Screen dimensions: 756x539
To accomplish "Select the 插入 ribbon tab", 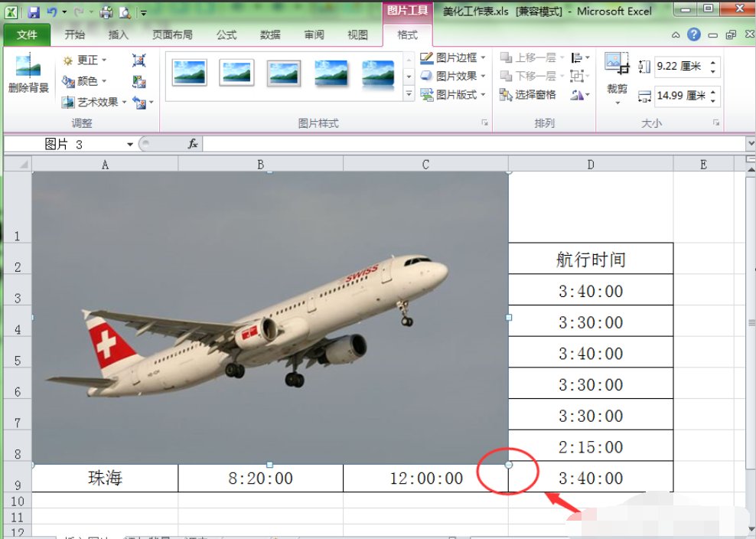I will pyautogui.click(x=119, y=34).
